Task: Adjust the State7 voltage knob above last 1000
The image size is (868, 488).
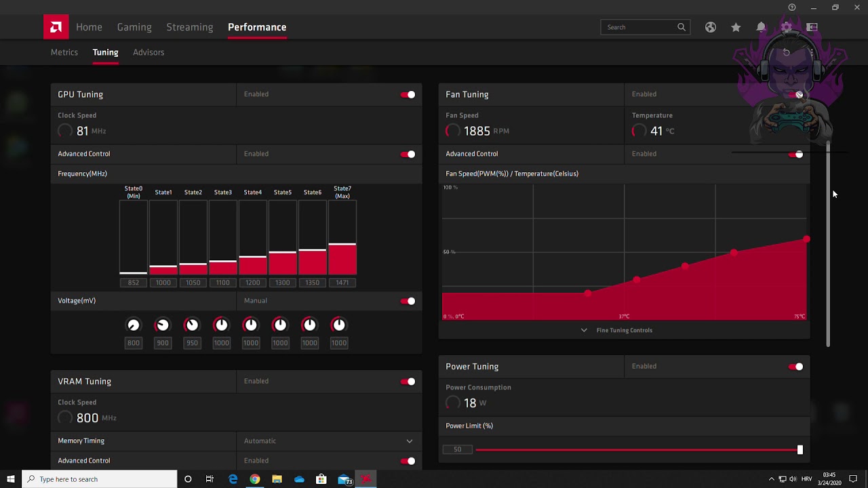Action: (x=339, y=325)
